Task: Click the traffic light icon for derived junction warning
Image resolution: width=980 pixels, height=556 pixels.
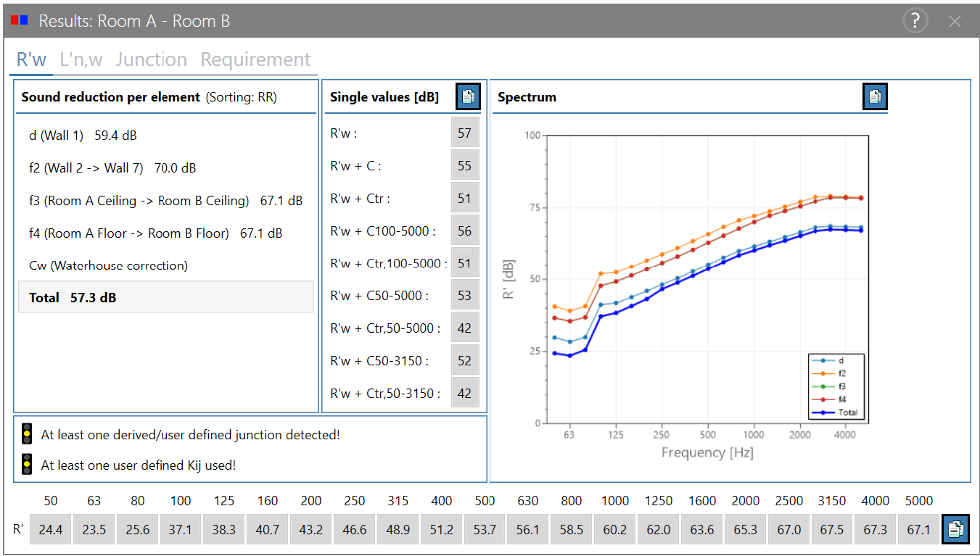Action: click(27, 433)
